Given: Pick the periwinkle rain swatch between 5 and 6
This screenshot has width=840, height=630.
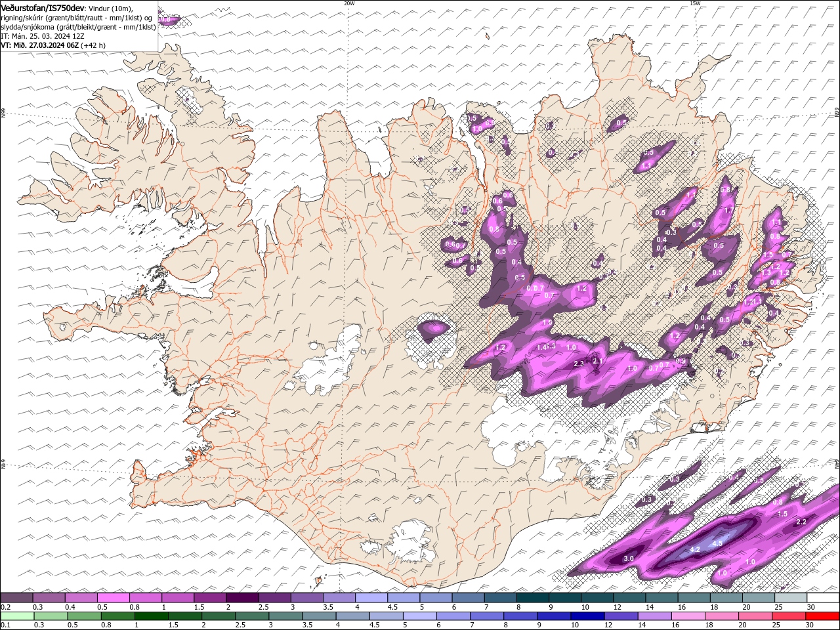Looking at the screenshot, I should click(419, 616).
